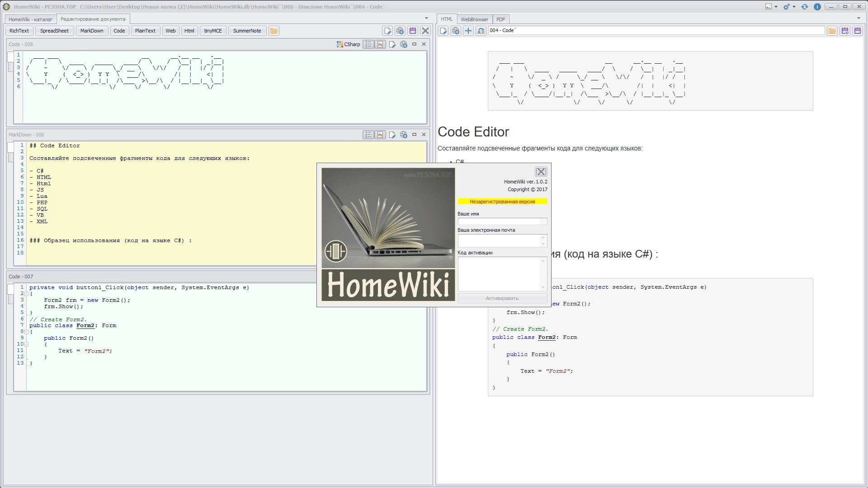
Task: Toggle line numbers in MarkDown - 006 panel
Action: [x=369, y=135]
